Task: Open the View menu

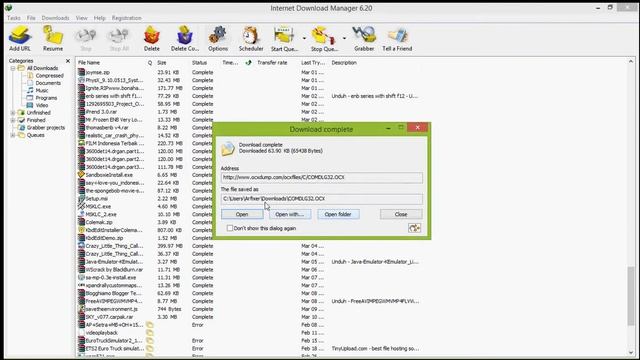Action: coord(82,18)
